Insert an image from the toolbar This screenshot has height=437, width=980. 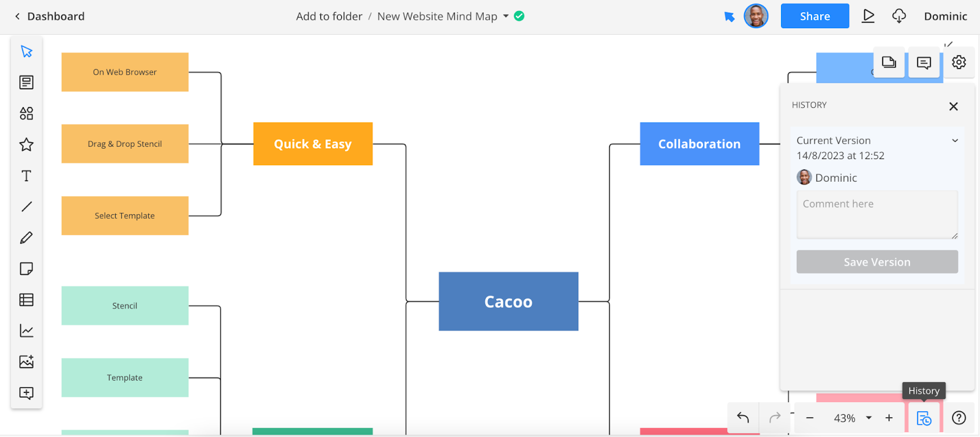point(26,362)
